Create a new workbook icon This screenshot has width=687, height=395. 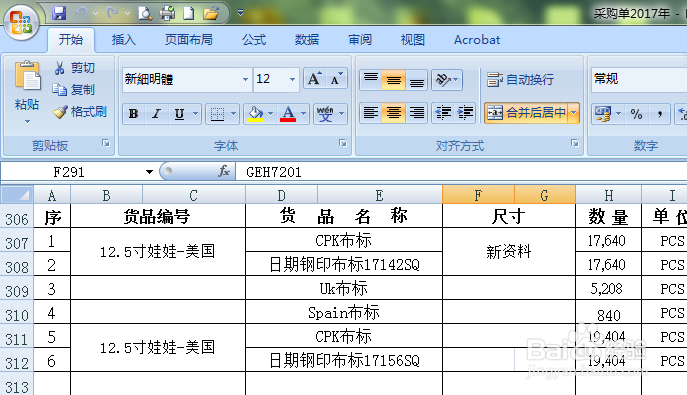pyautogui.click(x=189, y=13)
